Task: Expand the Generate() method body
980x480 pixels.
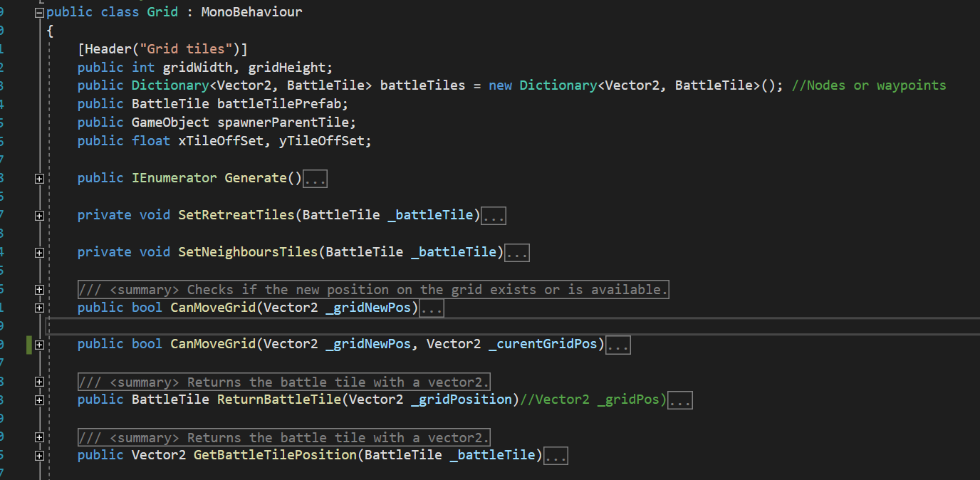Action: click(40, 178)
